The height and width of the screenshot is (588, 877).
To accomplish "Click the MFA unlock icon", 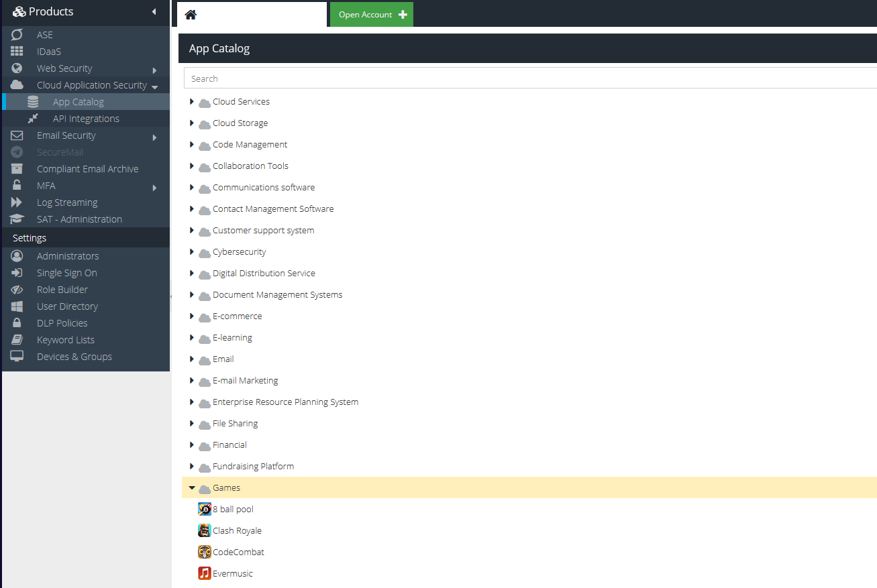I will click(x=17, y=186).
